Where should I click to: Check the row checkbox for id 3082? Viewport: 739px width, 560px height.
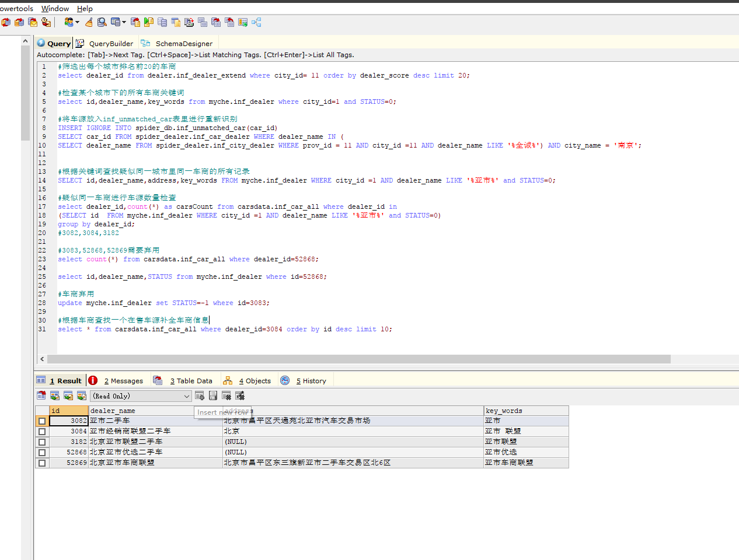click(42, 421)
